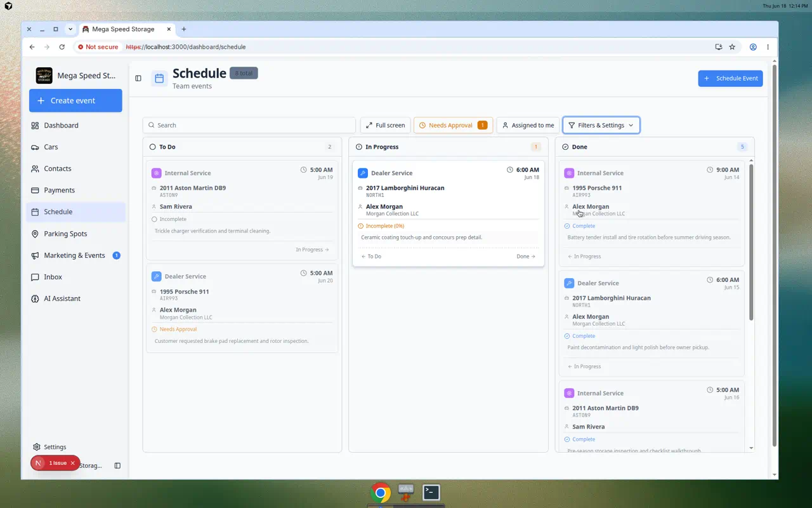
Task: Click the Incomplete status on Aston Martin To Do card
Action: pyautogui.click(x=169, y=219)
